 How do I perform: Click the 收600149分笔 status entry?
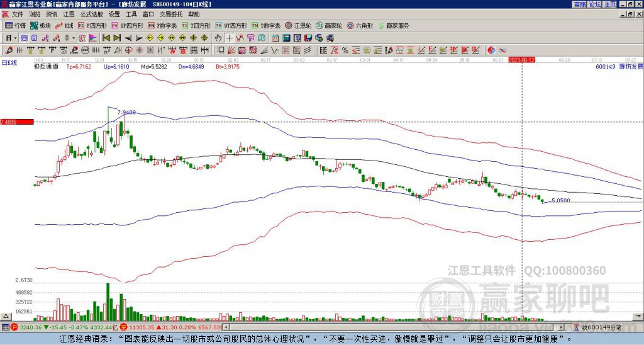point(599,327)
